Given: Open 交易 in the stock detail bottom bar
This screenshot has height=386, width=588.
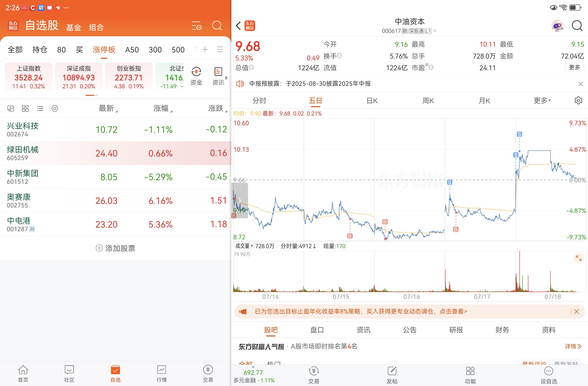Looking at the screenshot, I should coord(314,375).
